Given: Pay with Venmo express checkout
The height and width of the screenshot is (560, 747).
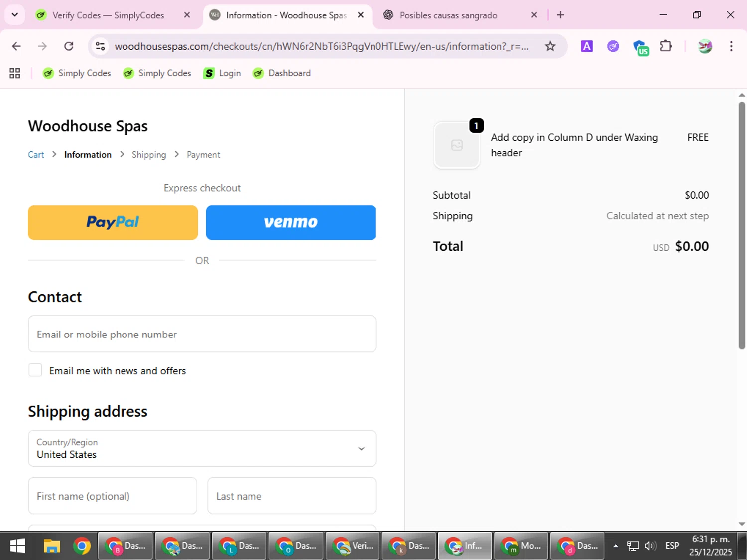Looking at the screenshot, I should tap(291, 223).
